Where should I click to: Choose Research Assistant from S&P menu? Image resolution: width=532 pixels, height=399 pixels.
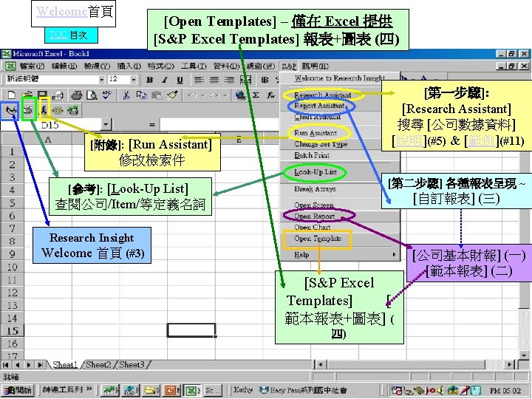(322, 95)
